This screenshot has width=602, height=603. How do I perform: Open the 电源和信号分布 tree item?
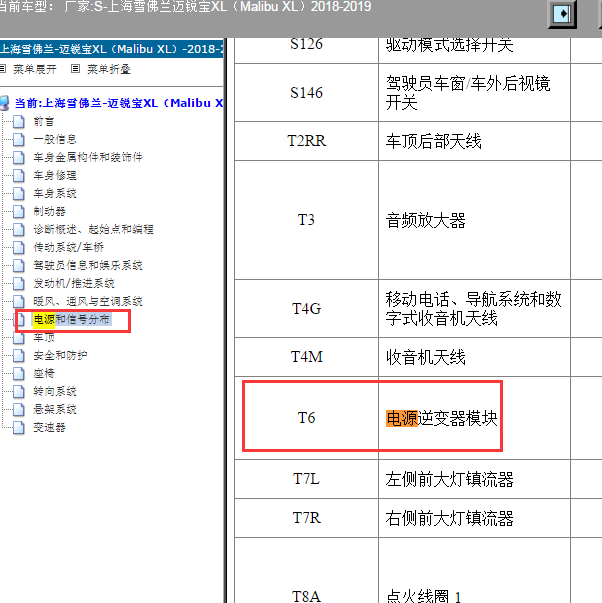coord(79,320)
